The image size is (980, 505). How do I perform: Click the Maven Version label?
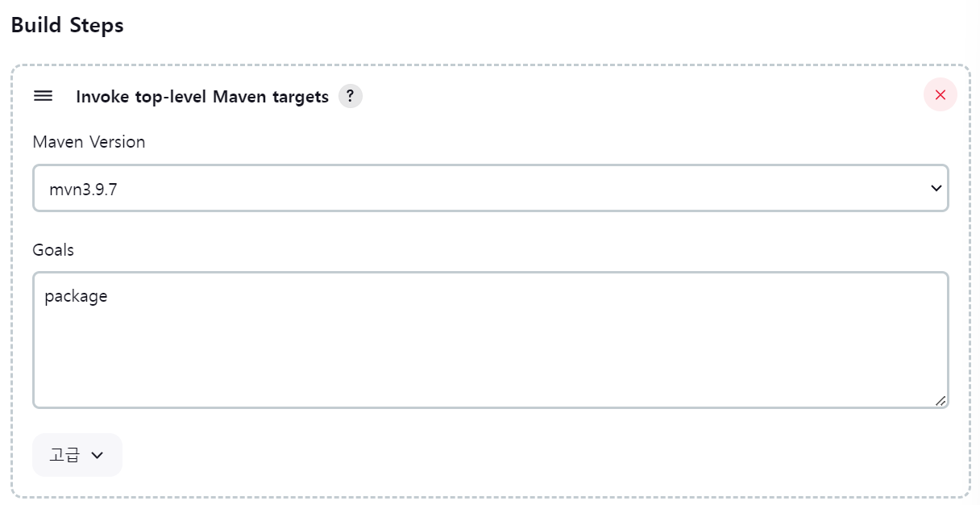(89, 142)
